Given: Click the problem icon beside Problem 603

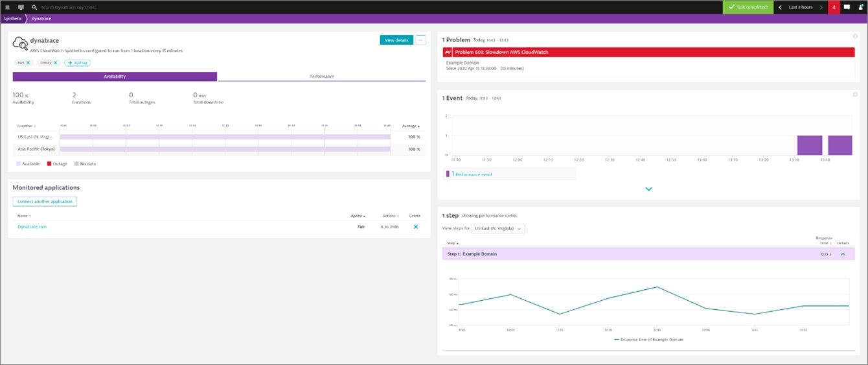Looking at the screenshot, I should coord(448,52).
